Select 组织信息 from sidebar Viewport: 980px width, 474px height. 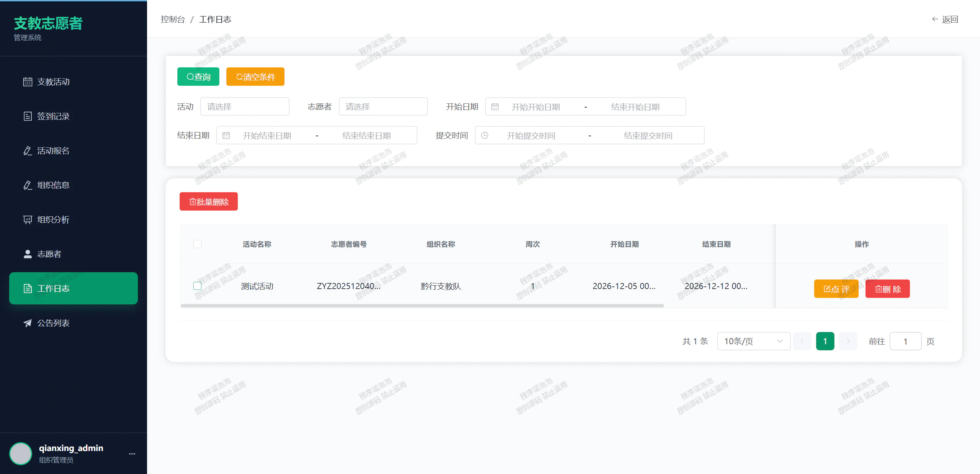click(x=74, y=185)
